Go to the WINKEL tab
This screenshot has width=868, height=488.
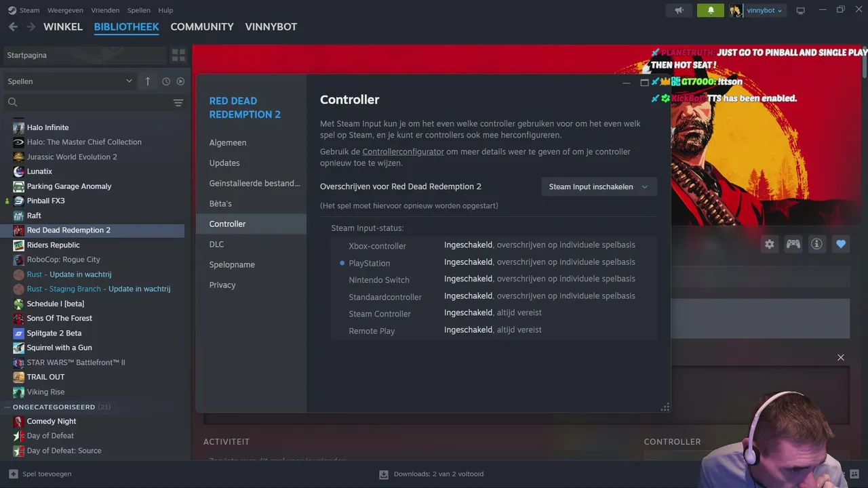tap(63, 27)
